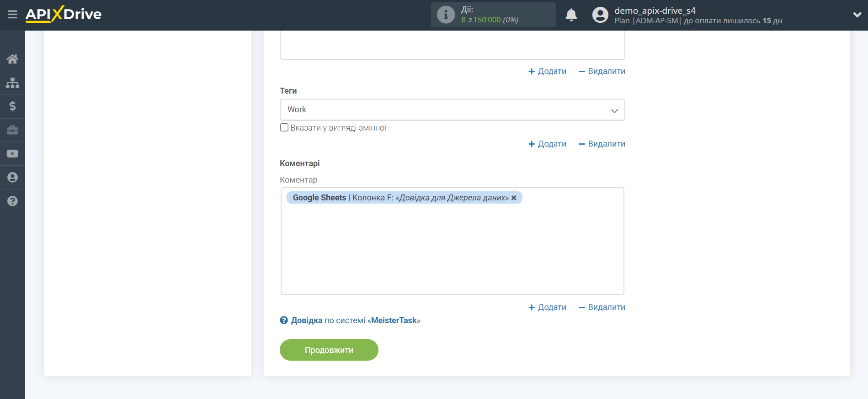Click Додати under the Теги field
This screenshot has width=868, height=399.
pyautogui.click(x=547, y=144)
